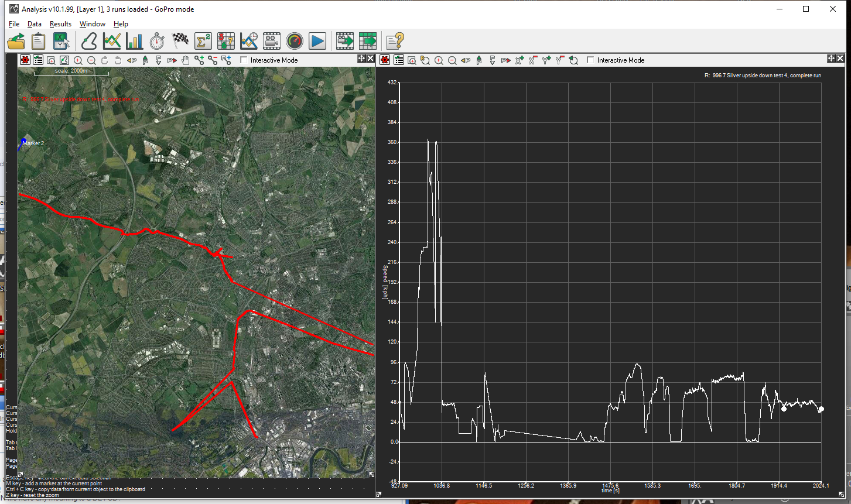Select the graph panel zoom-box tool
Image resolution: width=851 pixels, height=504 pixels.
412,60
